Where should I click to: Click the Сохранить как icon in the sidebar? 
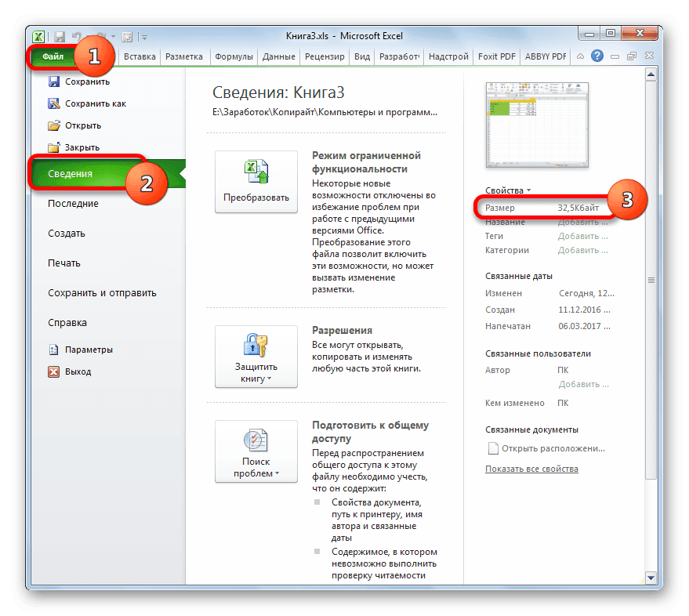click(53, 103)
